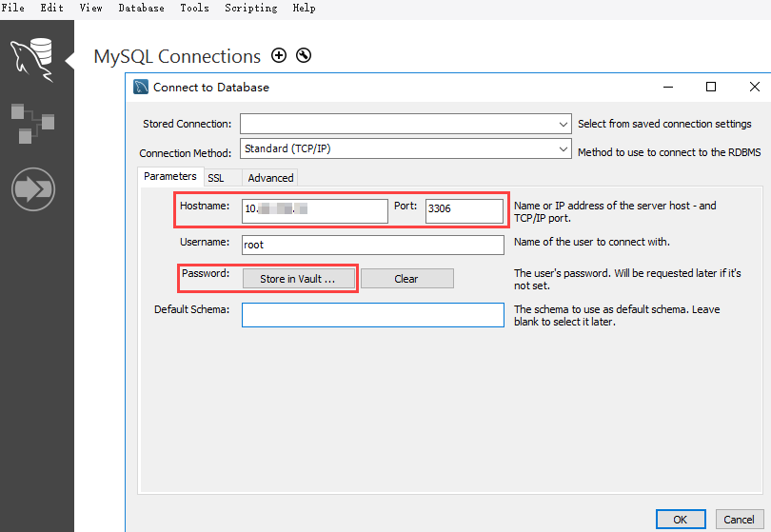Screen dimensions: 771x532
Task: Open the File menu
Action: coord(12,8)
